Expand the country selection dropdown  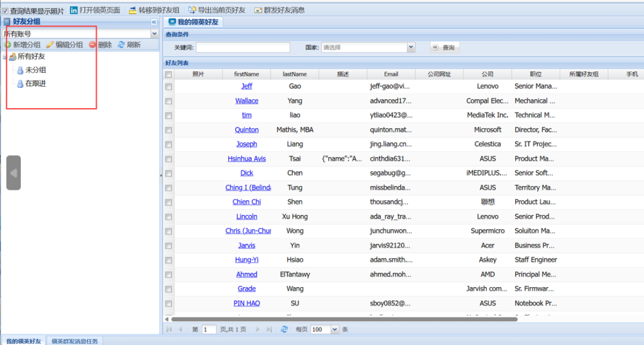click(411, 47)
